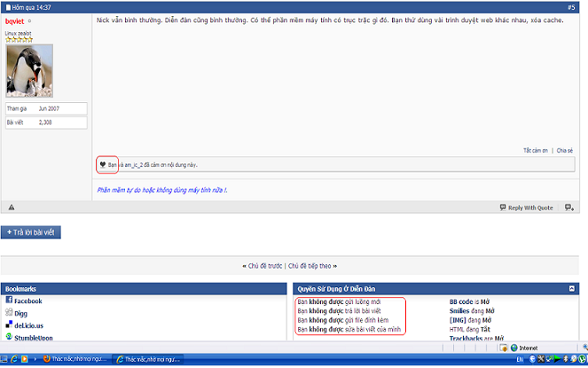Click the five-star reputation icons under Linux zealot
The width and height of the screenshot is (588, 368).
point(19,39)
